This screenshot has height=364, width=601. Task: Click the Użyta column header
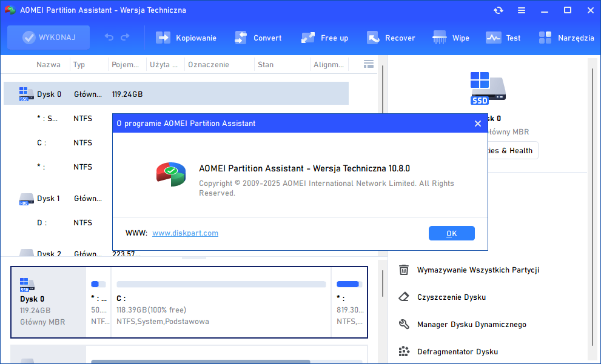[x=164, y=65]
